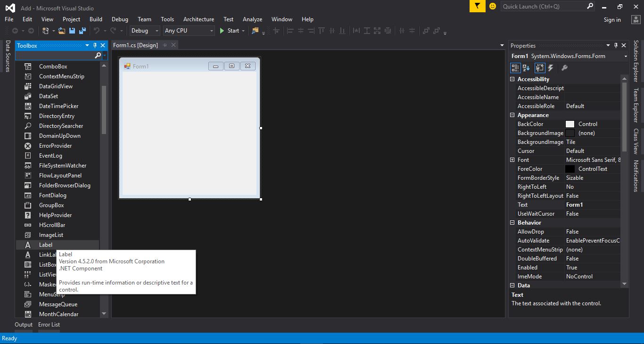644x344 pixels.
Task: Open the dropdown arrow beside Start
Action: 243,31
